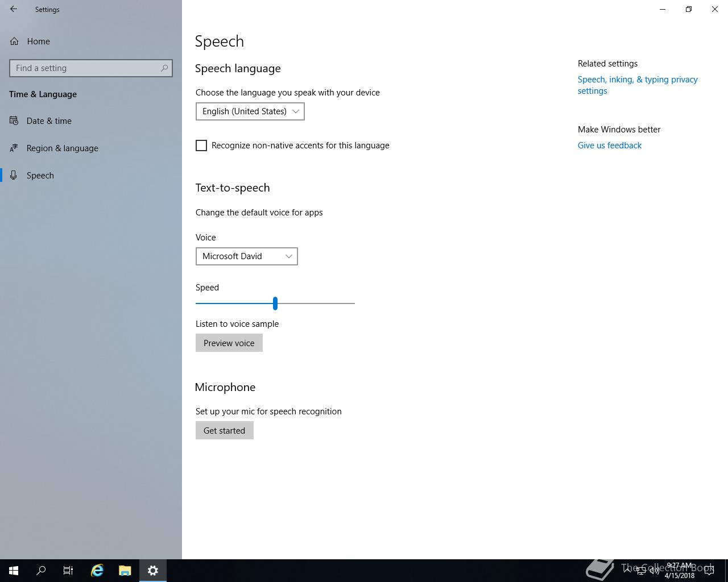Open File Explorer from the taskbar
Image resolution: width=728 pixels, height=582 pixels.
125,571
